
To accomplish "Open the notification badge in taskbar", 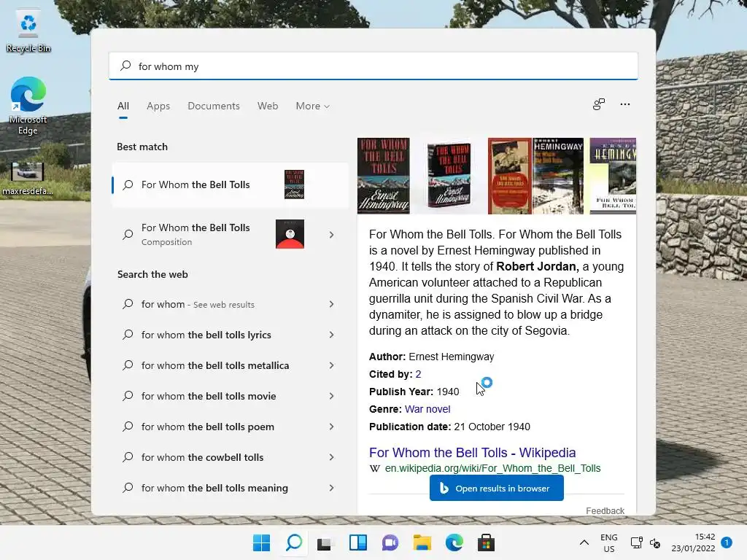I will [727, 542].
